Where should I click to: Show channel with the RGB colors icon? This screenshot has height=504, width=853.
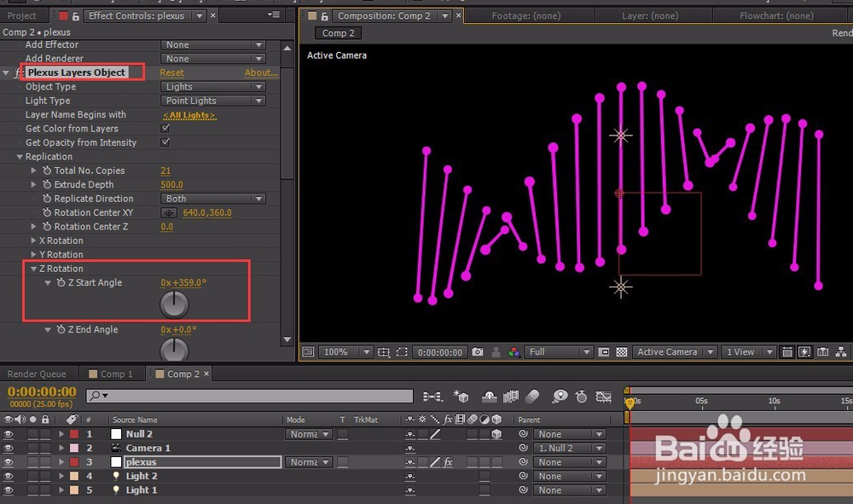514,352
